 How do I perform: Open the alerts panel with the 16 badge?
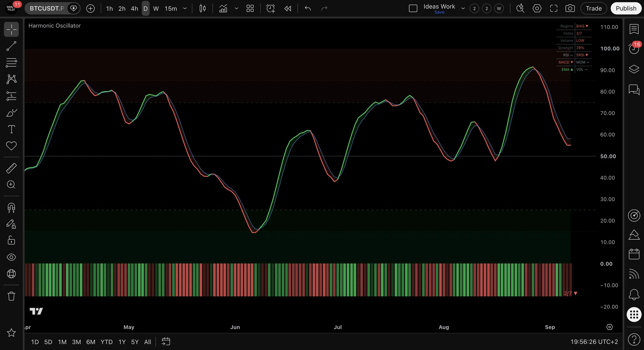[x=634, y=48]
